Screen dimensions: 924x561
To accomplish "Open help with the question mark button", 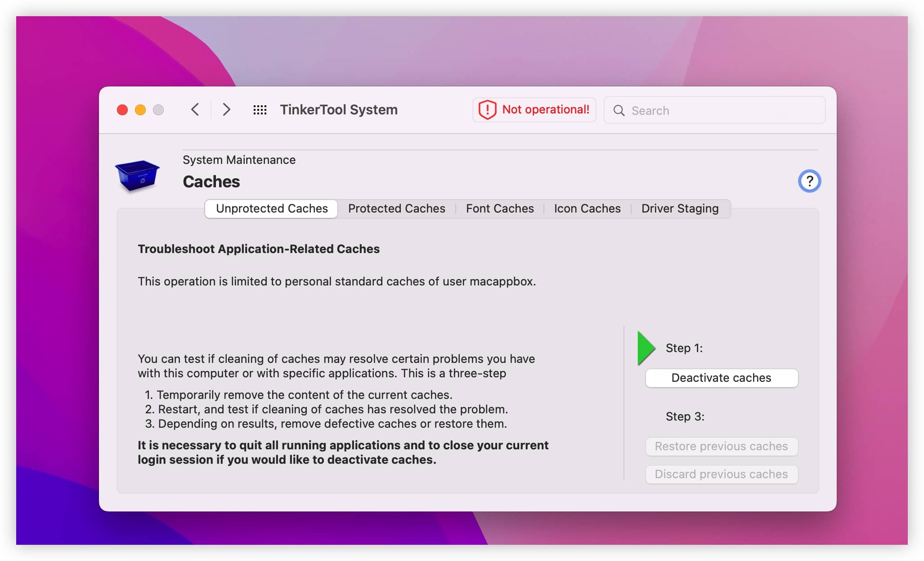I will (809, 181).
